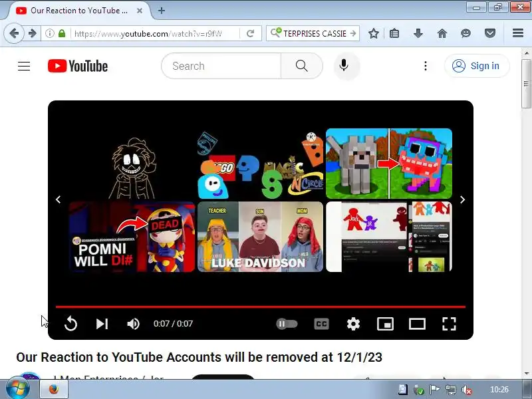
Task: Open Minecraft wolf suggested video
Action: (x=389, y=164)
